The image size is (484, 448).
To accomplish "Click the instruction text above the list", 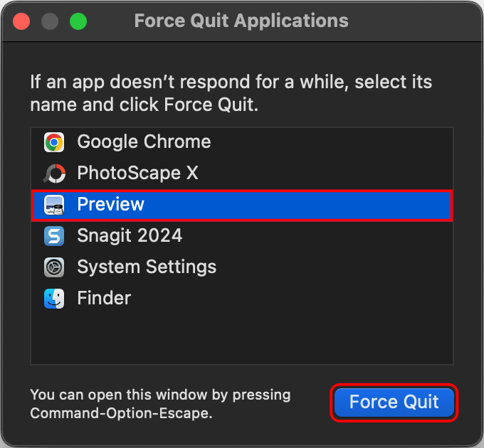I will coord(231,93).
